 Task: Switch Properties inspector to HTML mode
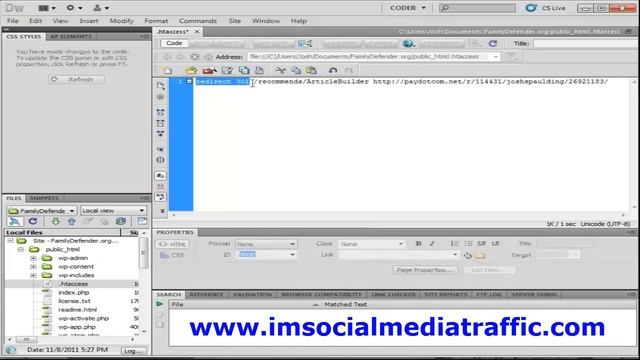pos(173,244)
